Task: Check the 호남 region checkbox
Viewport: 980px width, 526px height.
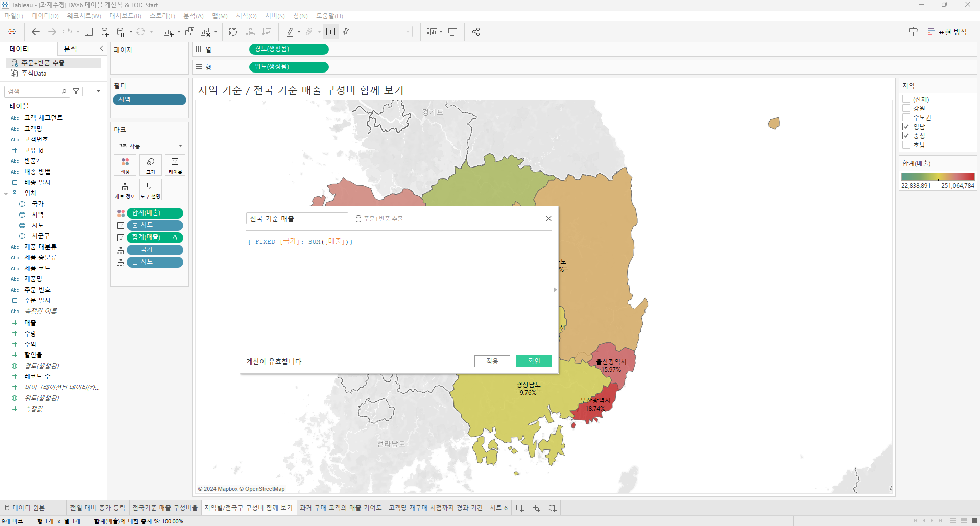Action: click(x=906, y=145)
